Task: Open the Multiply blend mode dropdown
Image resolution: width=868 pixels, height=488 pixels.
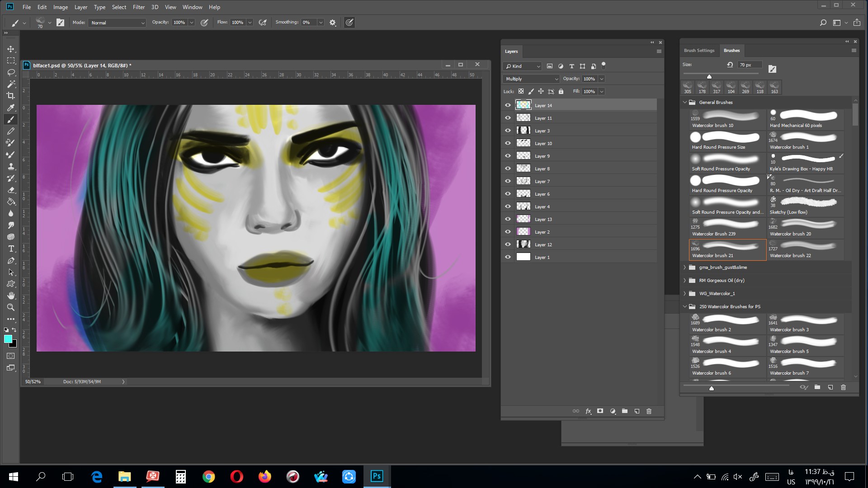Action: click(x=531, y=79)
